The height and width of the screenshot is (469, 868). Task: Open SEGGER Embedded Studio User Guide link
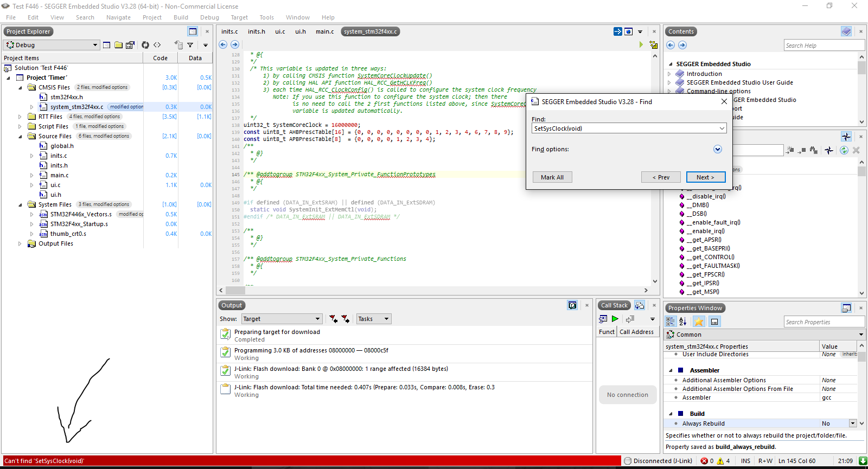(740, 82)
